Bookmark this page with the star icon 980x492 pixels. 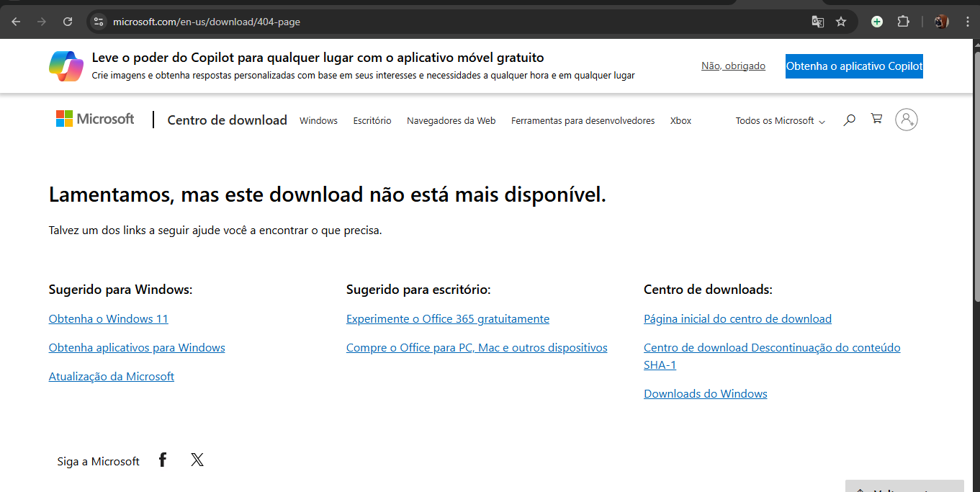(x=841, y=22)
